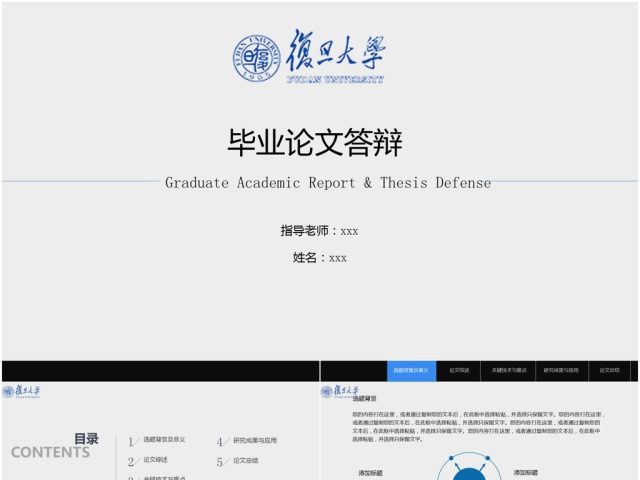Click the placeholder body paragraph on the 选题背景 slide
The image size is (640, 480).
pos(478,427)
